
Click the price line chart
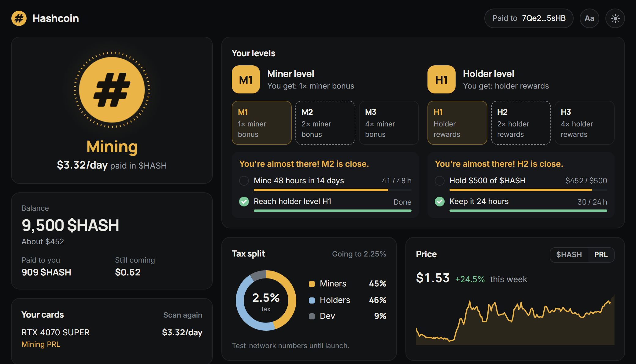pyautogui.click(x=515, y=320)
